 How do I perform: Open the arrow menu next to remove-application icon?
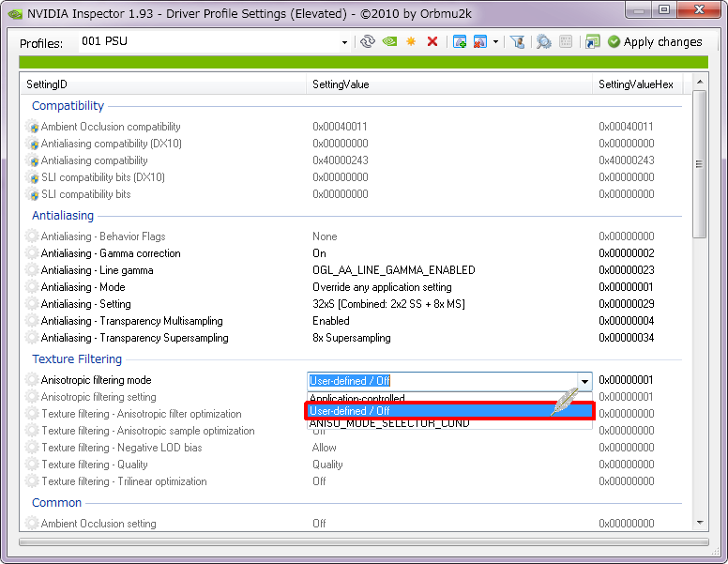pyautogui.click(x=496, y=42)
